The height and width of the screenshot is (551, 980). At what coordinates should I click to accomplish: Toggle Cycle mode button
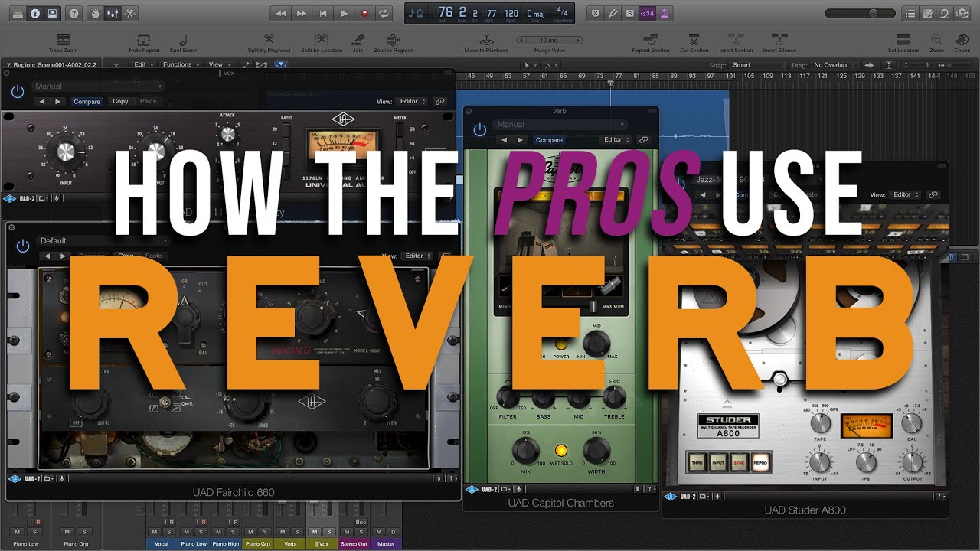(x=384, y=13)
